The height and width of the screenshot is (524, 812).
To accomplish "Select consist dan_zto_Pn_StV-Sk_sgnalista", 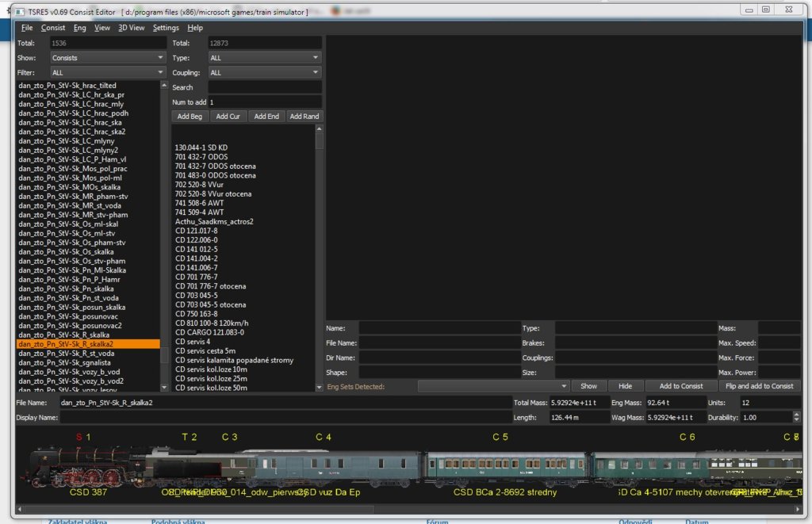I will (x=64, y=363).
